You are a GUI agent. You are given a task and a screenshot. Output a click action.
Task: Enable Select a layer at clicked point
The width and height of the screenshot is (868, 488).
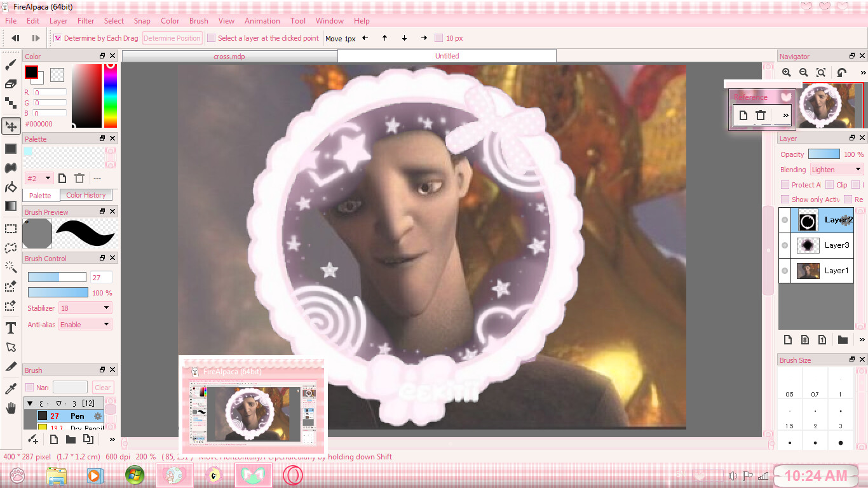coord(212,38)
